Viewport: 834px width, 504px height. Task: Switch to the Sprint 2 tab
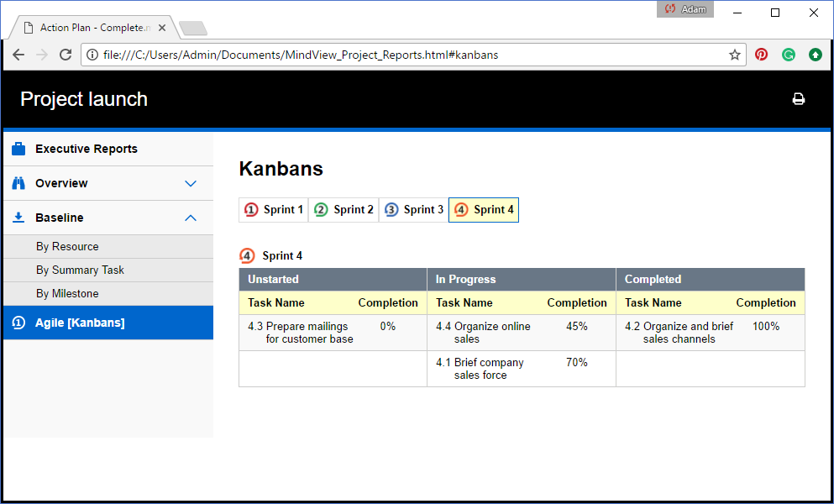(x=344, y=210)
